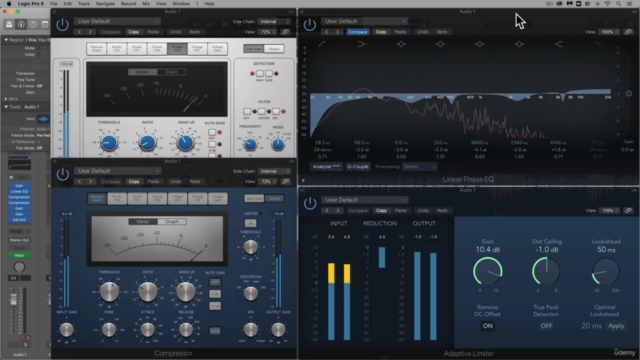The image size is (640, 360).
Task: Enable Mute checkbox in Region inspector
Action: 38,48
